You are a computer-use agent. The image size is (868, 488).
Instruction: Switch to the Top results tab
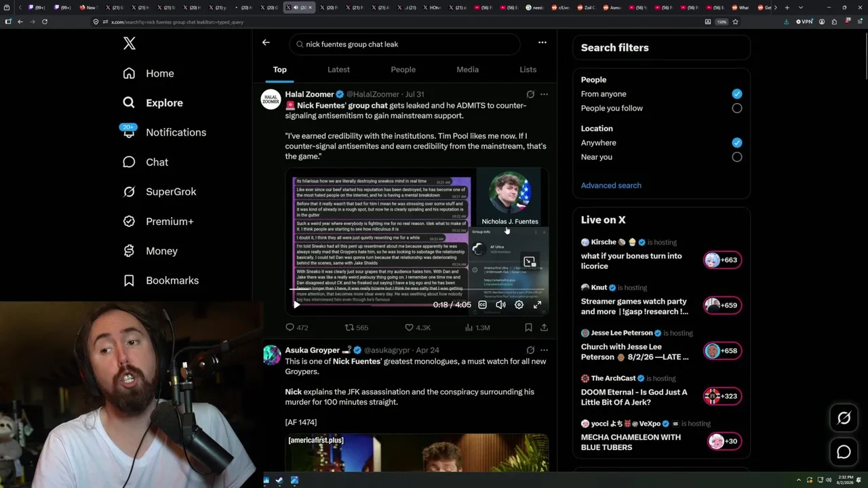click(x=280, y=70)
